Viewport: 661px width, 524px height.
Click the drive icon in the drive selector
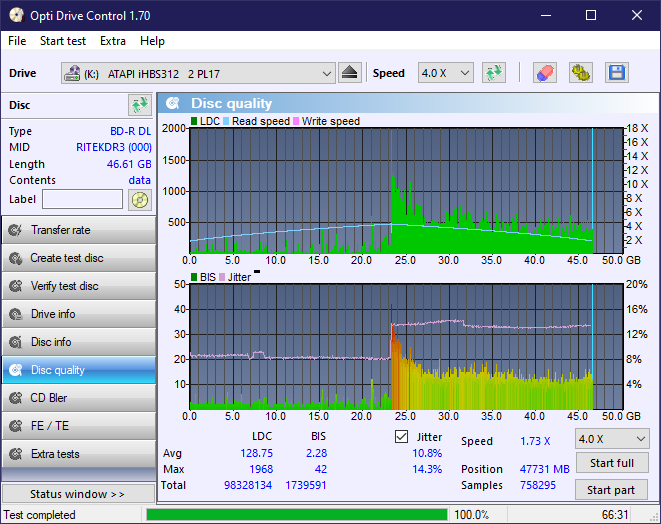point(72,73)
